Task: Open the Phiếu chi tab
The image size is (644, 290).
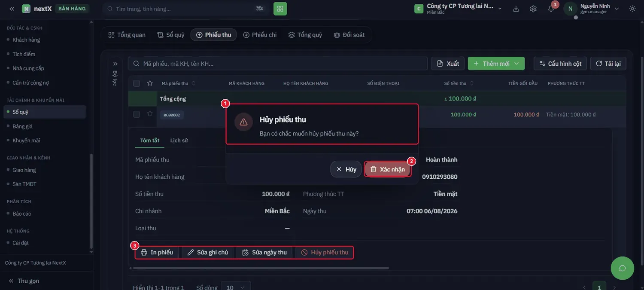Action: [260, 35]
